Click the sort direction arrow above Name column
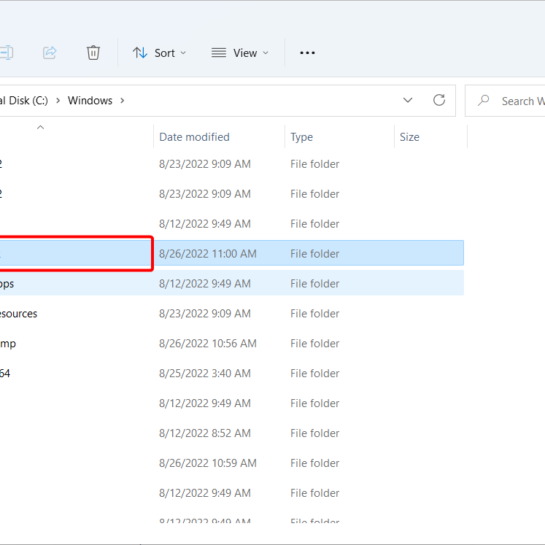Image resolution: width=545 pixels, height=545 pixels. coord(40,128)
